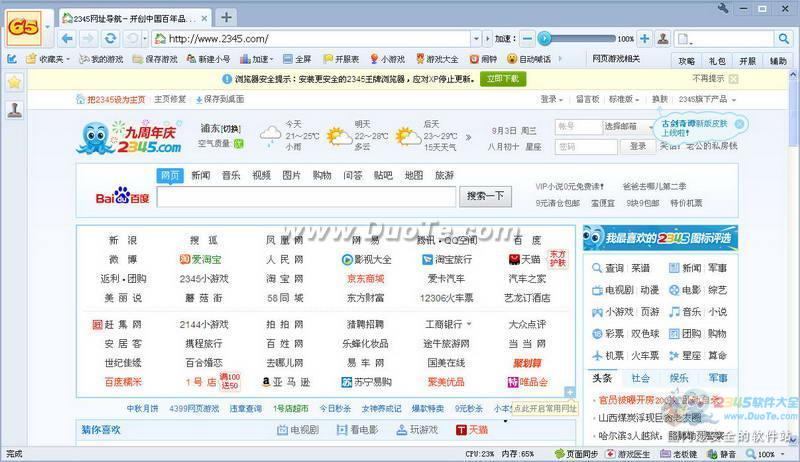Open the 天猫 link in site grid

(524, 260)
